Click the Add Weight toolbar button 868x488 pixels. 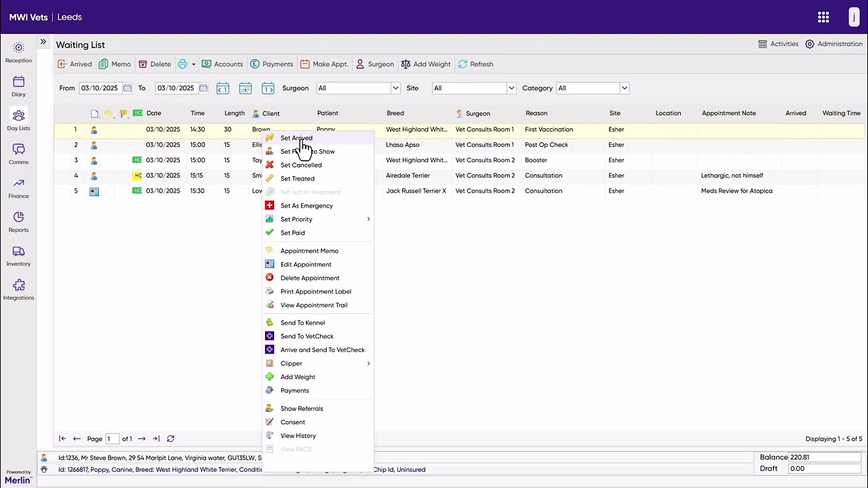(426, 64)
